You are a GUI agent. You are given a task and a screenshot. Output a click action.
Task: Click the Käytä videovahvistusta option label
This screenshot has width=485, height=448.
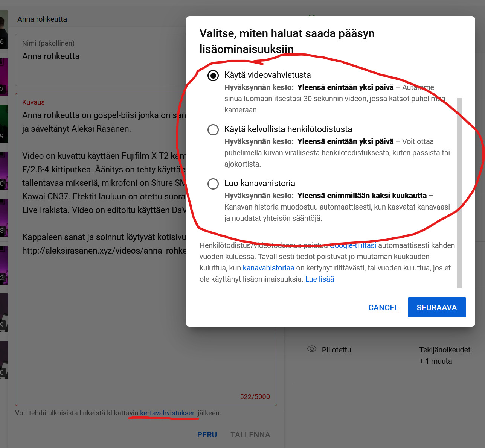[x=267, y=75]
